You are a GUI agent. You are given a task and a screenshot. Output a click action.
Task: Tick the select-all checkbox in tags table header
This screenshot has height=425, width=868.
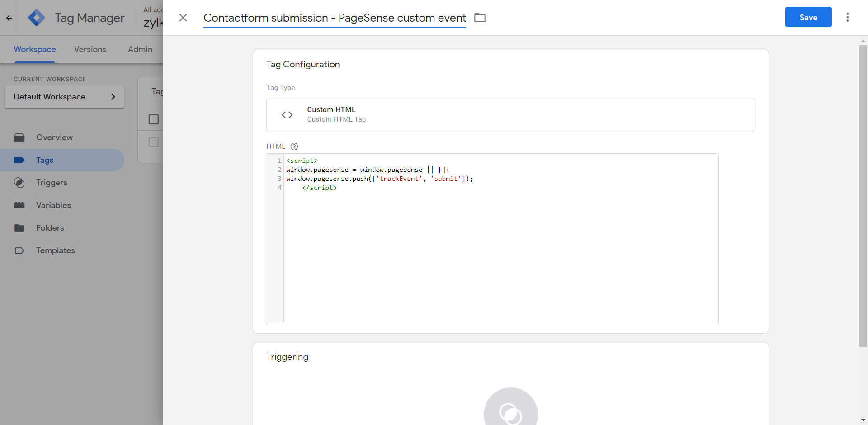[x=154, y=119]
